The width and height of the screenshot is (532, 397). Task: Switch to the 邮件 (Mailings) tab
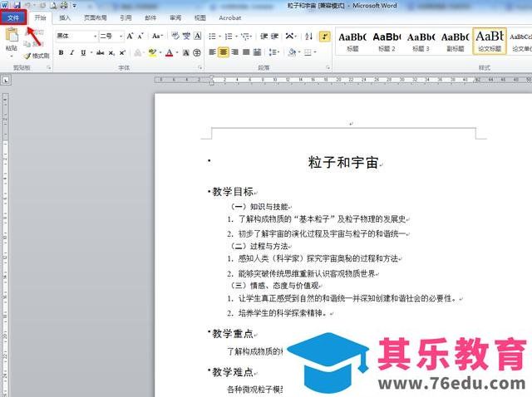150,17
